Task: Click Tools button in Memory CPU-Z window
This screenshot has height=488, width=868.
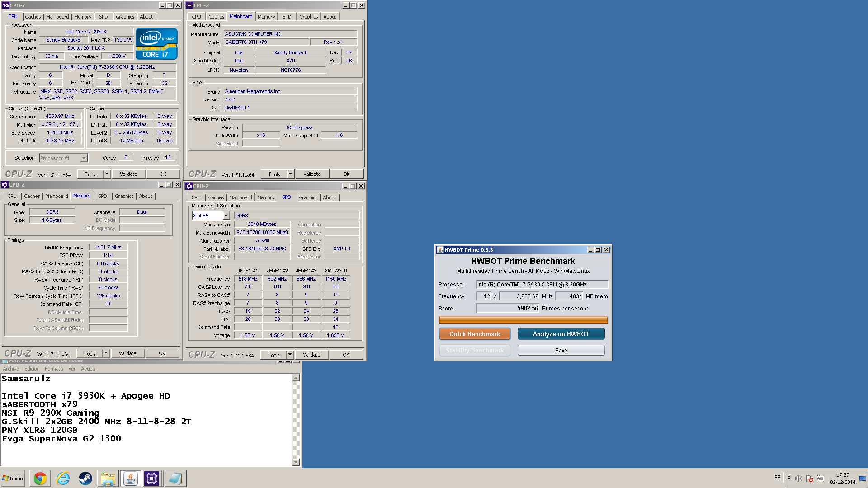Action: coord(90,353)
